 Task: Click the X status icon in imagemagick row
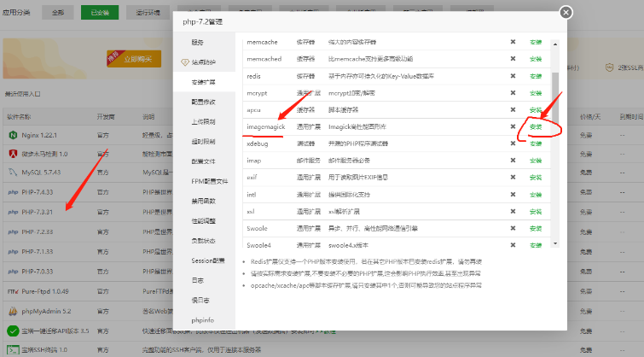pyautogui.click(x=513, y=126)
